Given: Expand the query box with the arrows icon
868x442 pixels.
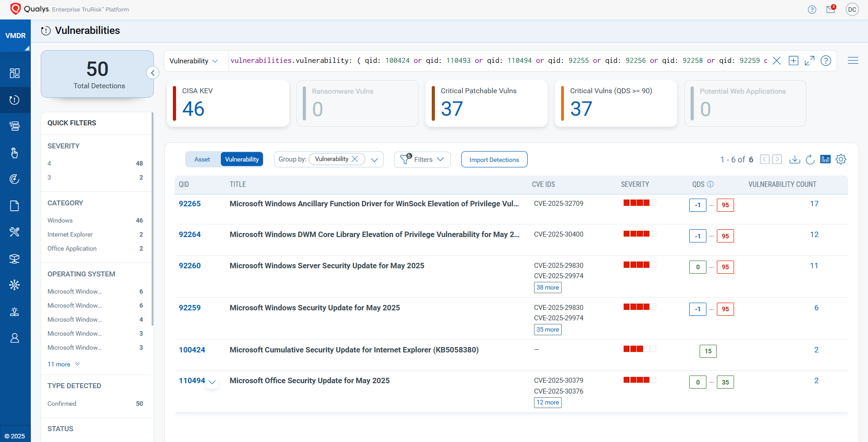Looking at the screenshot, I should click(x=810, y=61).
